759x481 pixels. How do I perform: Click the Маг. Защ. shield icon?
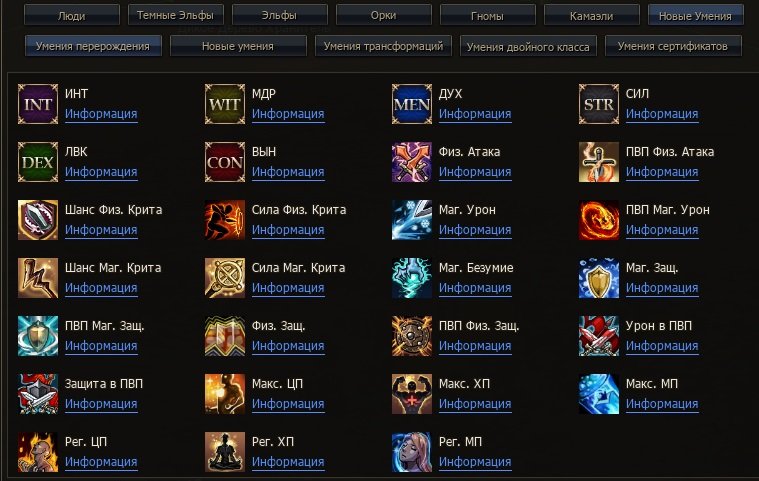point(599,278)
